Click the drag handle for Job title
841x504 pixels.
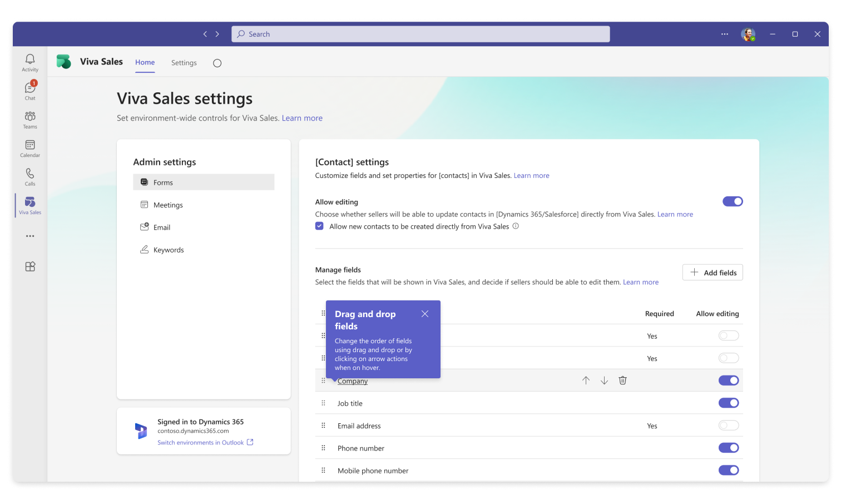point(323,403)
